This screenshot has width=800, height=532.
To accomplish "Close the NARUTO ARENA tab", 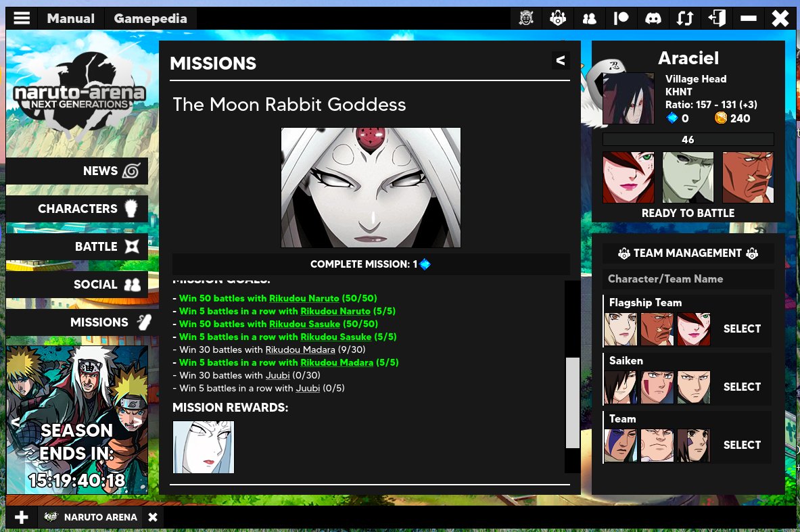I will pos(153,517).
